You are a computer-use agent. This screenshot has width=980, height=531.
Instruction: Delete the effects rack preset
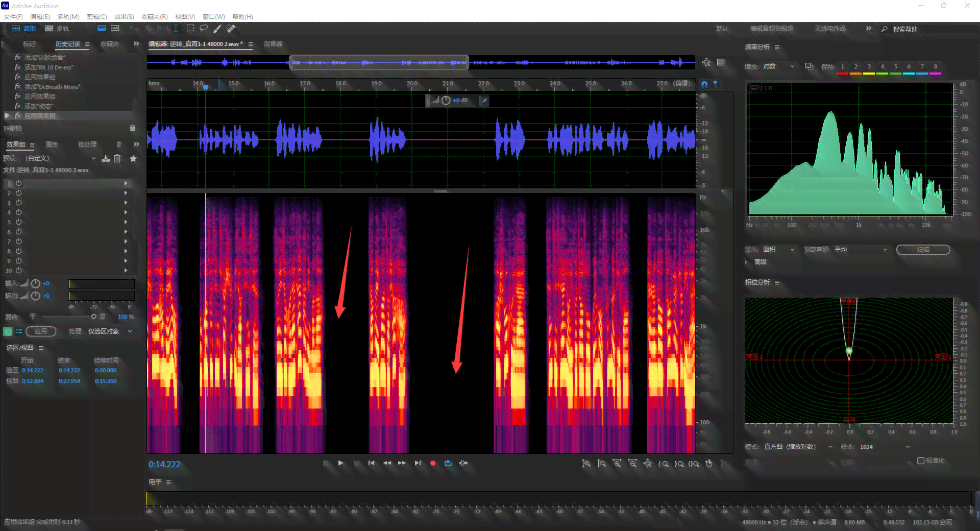point(117,159)
